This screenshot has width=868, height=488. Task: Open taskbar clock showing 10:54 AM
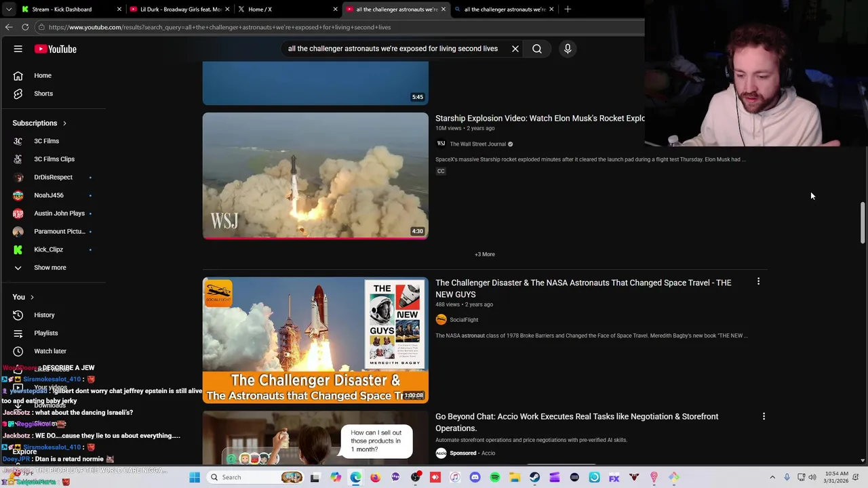pyautogui.click(x=837, y=477)
